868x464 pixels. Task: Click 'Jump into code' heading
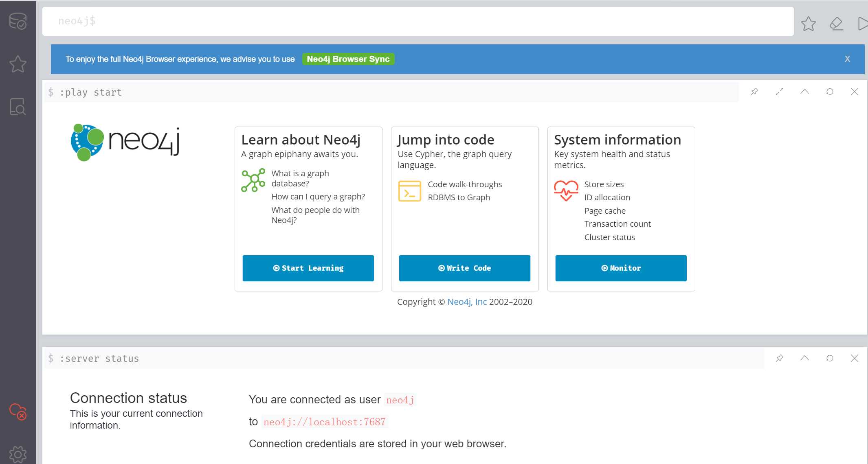(x=446, y=140)
